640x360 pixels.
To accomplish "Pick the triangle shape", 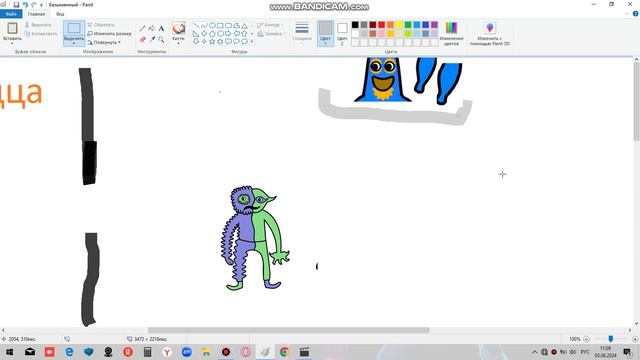I will pos(244,25).
